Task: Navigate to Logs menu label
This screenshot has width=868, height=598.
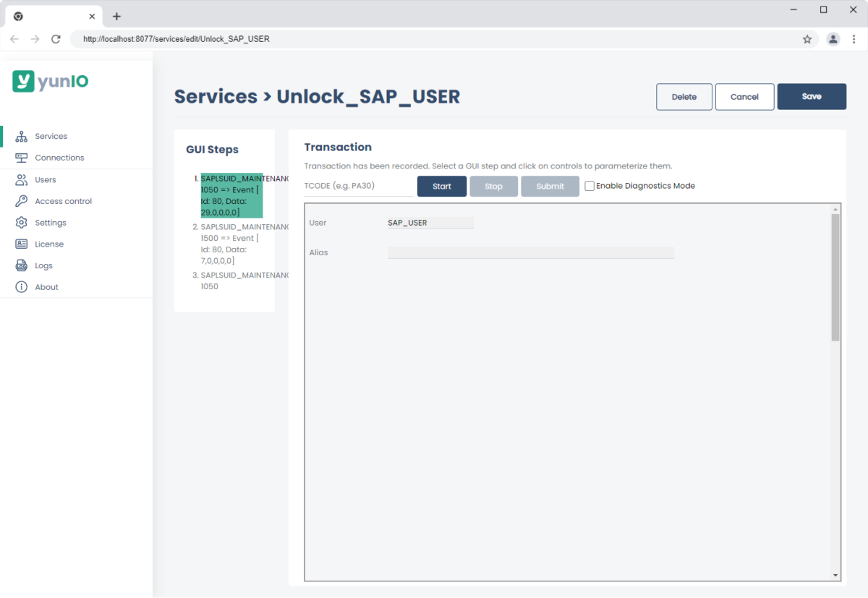Action: pyautogui.click(x=44, y=265)
